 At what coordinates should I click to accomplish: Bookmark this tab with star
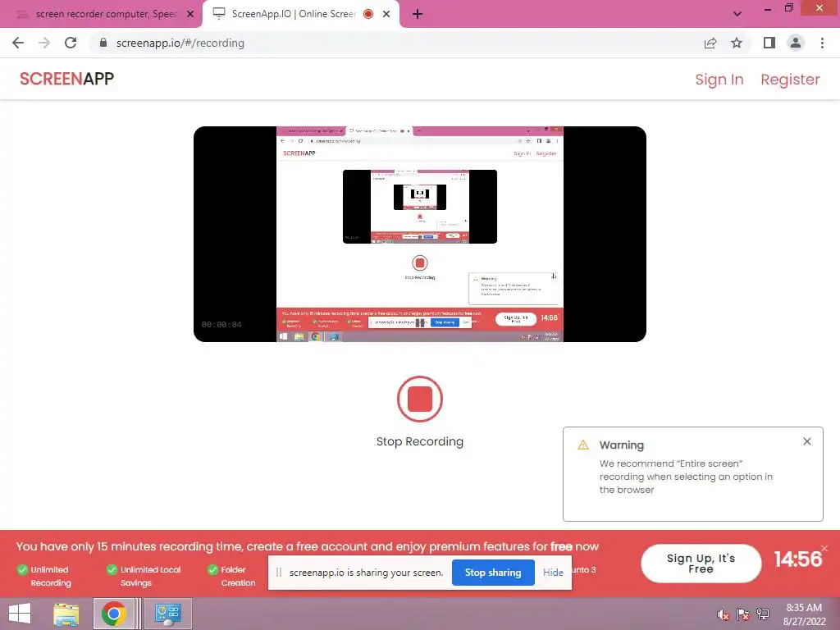click(737, 43)
